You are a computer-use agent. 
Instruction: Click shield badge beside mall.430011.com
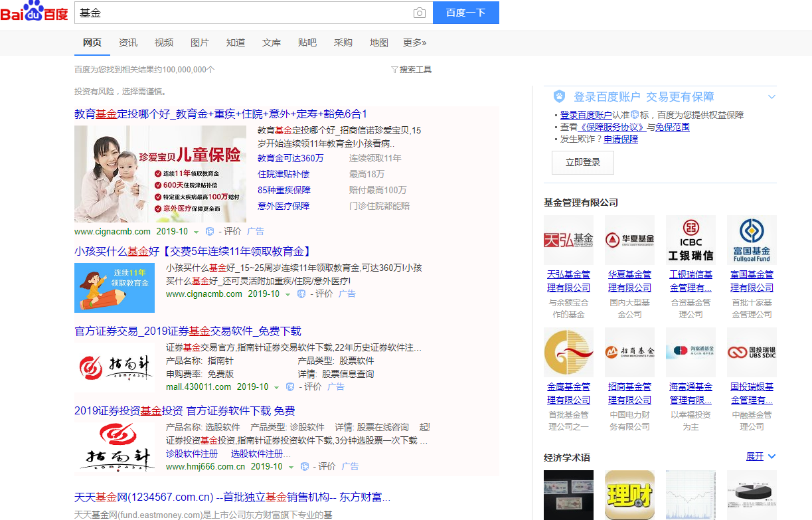(290, 387)
